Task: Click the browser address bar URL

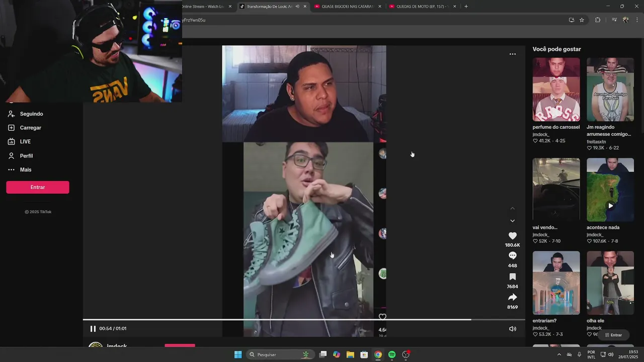Action: (x=194, y=20)
